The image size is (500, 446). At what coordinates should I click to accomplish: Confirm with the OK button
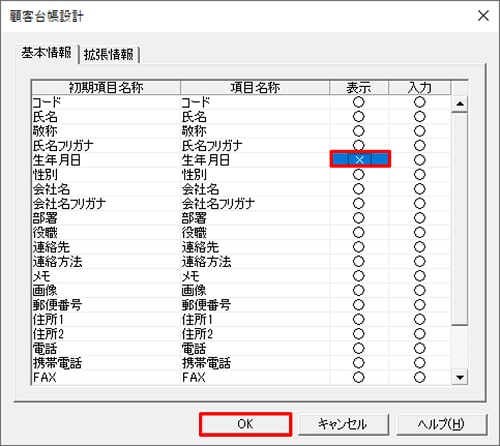[245, 424]
